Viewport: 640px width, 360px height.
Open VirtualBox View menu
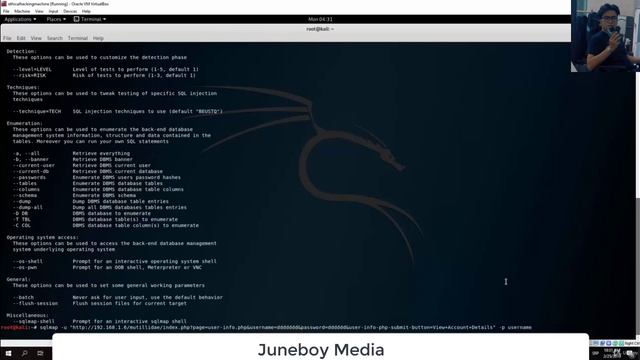click(39, 11)
